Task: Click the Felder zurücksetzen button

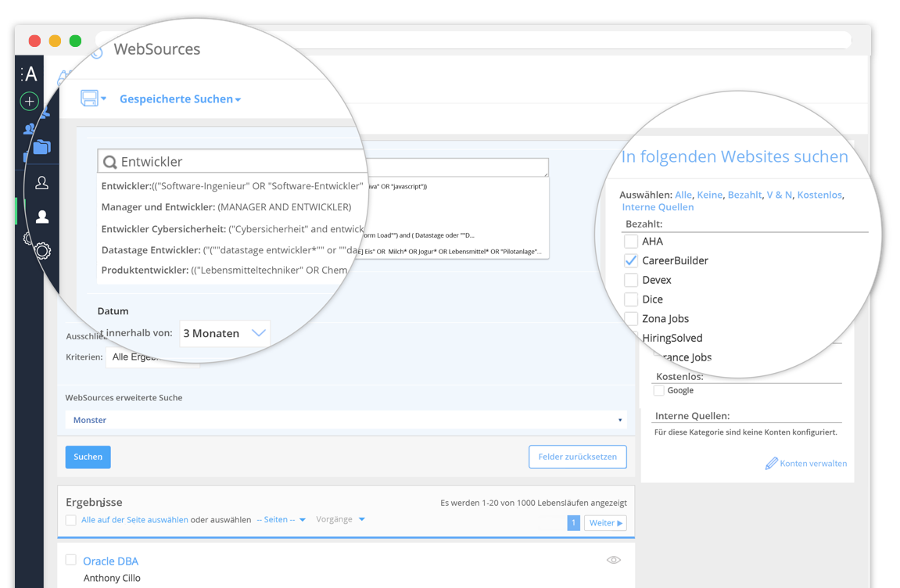Action: [577, 457]
